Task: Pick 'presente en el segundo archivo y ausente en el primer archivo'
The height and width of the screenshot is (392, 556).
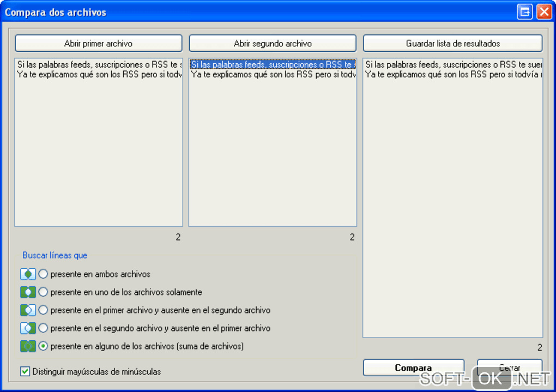Action: (43, 328)
